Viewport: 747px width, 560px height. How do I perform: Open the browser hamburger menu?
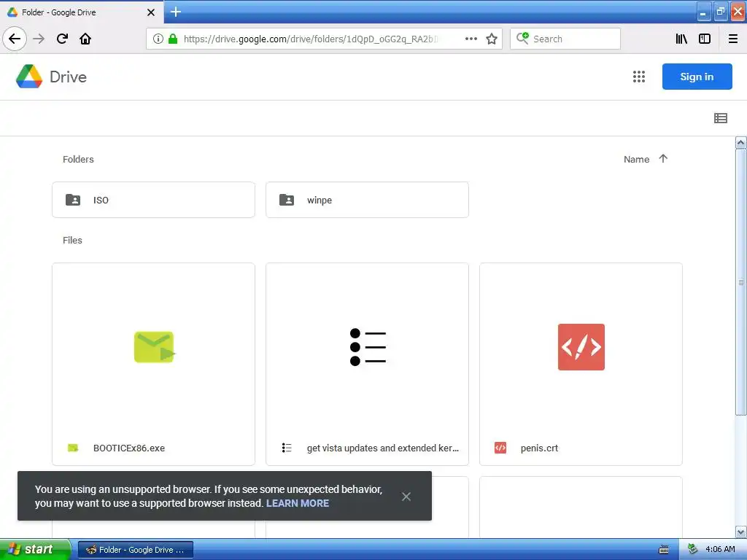[732, 39]
